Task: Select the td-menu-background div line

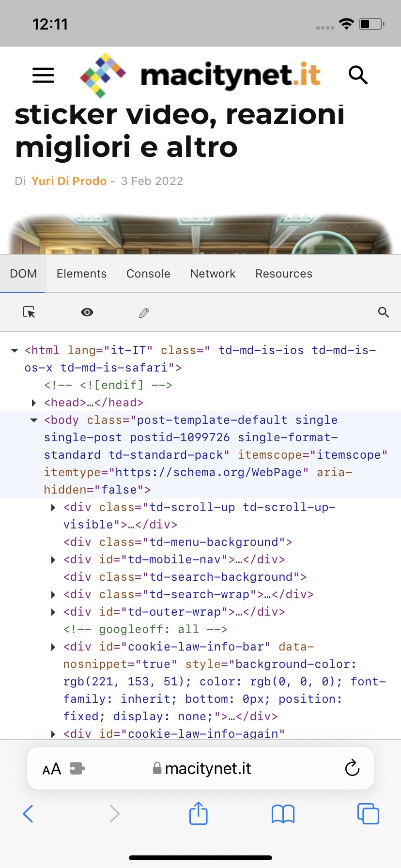Action: pyautogui.click(x=178, y=542)
